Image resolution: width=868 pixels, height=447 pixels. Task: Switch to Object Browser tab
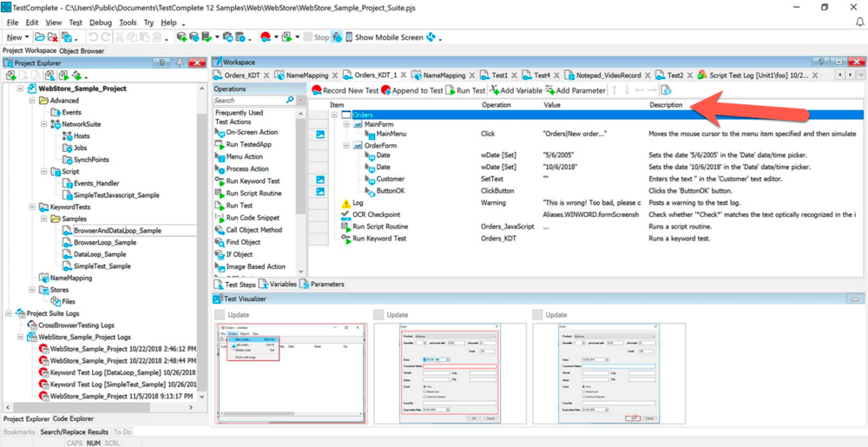click(x=82, y=50)
